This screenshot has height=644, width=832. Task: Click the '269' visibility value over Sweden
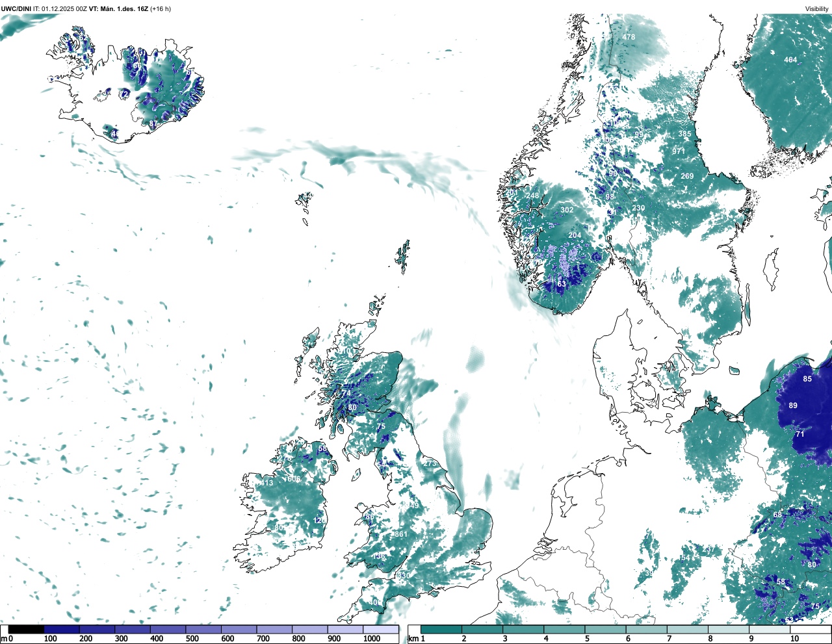tap(687, 176)
